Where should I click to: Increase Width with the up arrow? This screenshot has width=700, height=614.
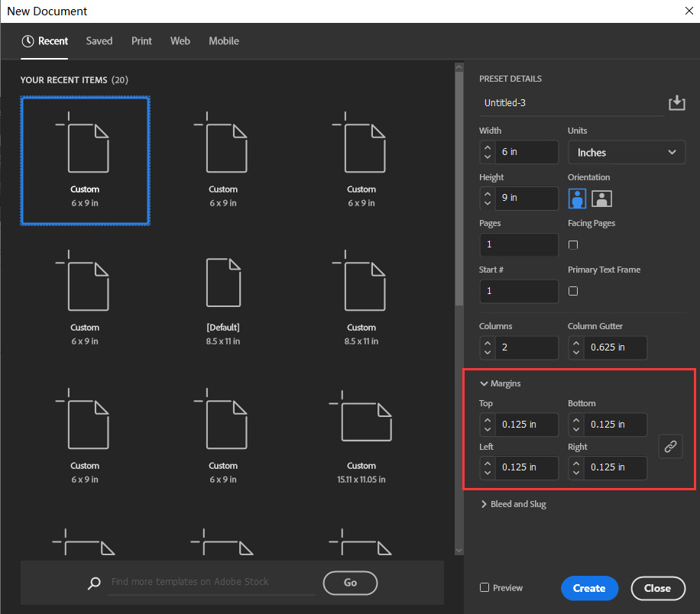pos(488,147)
